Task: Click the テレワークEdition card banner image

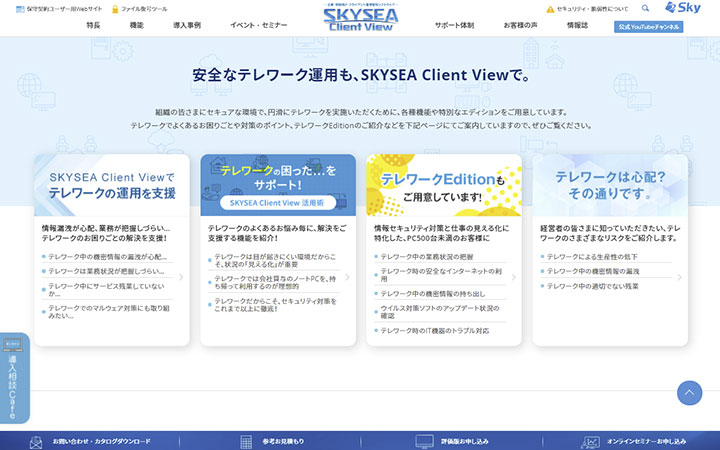Action: (443, 185)
